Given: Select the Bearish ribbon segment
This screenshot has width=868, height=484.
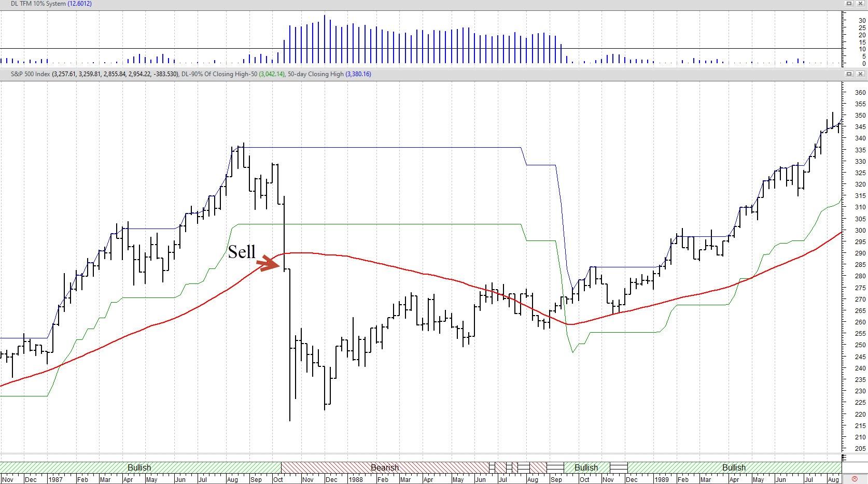Looking at the screenshot, I should [385, 467].
